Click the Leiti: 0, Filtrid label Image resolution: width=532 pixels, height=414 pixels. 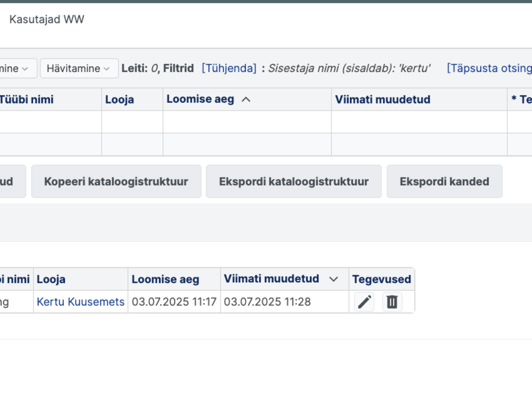158,68
